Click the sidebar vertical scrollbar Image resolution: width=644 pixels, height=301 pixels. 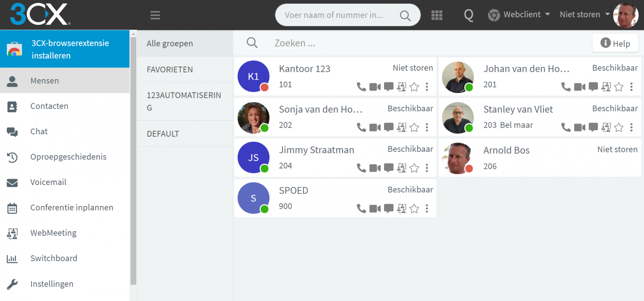(x=133, y=159)
